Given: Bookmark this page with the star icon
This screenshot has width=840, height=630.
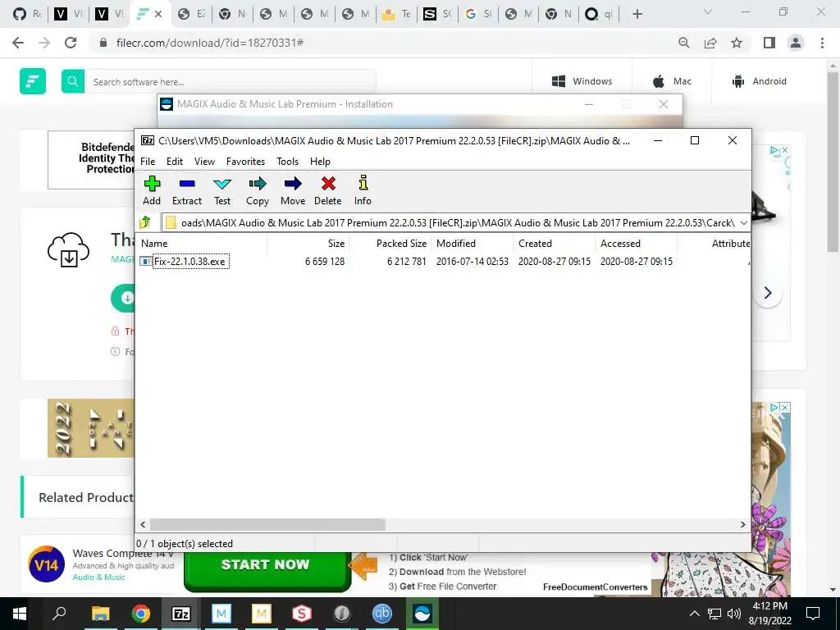Looking at the screenshot, I should [737, 43].
